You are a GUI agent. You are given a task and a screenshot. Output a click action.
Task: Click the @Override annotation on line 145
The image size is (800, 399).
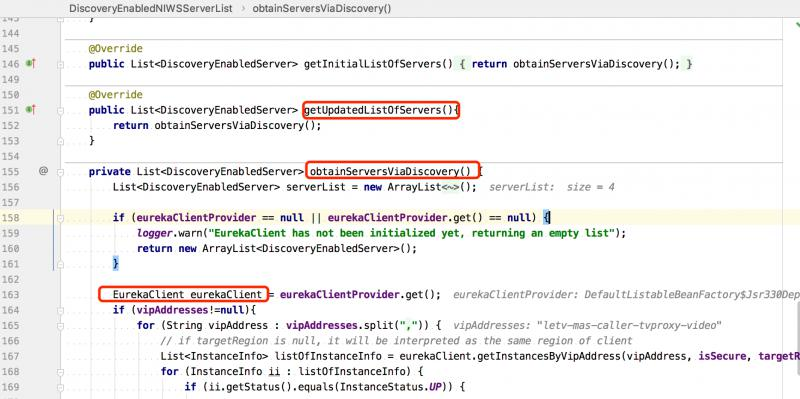[x=116, y=49]
